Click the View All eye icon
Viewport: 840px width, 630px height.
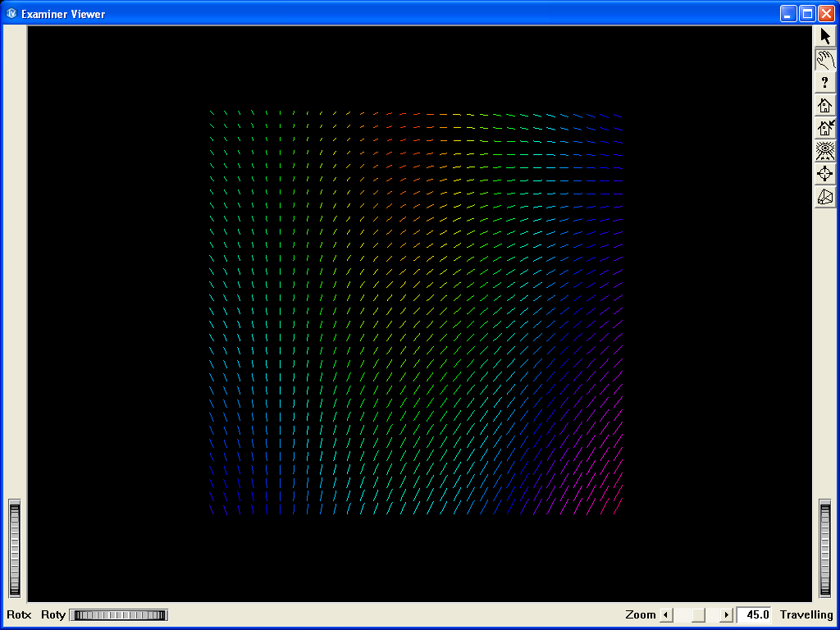tap(825, 151)
